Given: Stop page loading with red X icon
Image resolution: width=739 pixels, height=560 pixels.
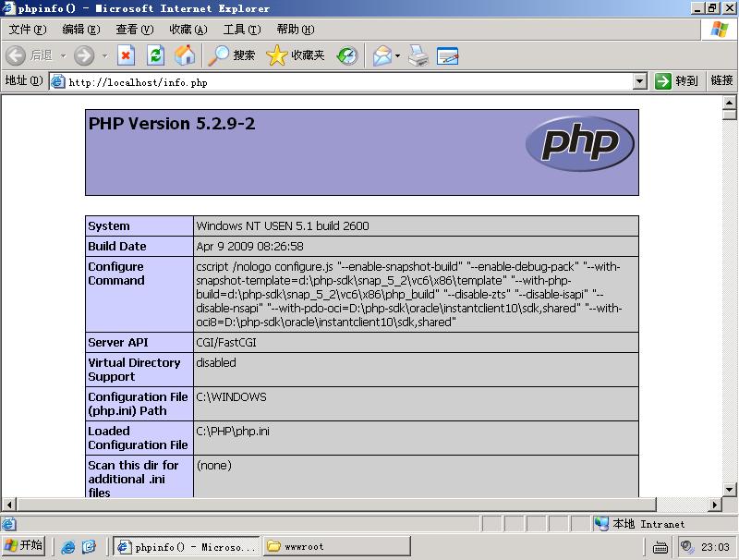Looking at the screenshot, I should point(126,55).
